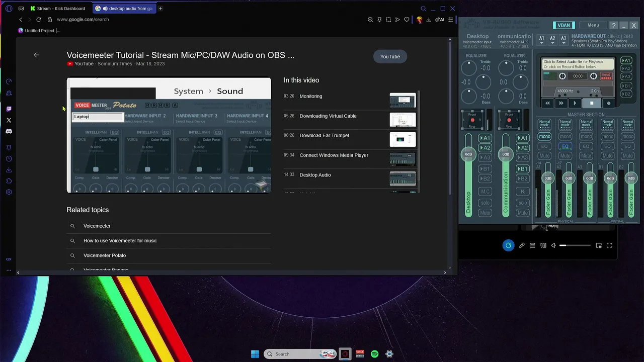
Task: Open a new browser tab
Action: pyautogui.click(x=160, y=9)
